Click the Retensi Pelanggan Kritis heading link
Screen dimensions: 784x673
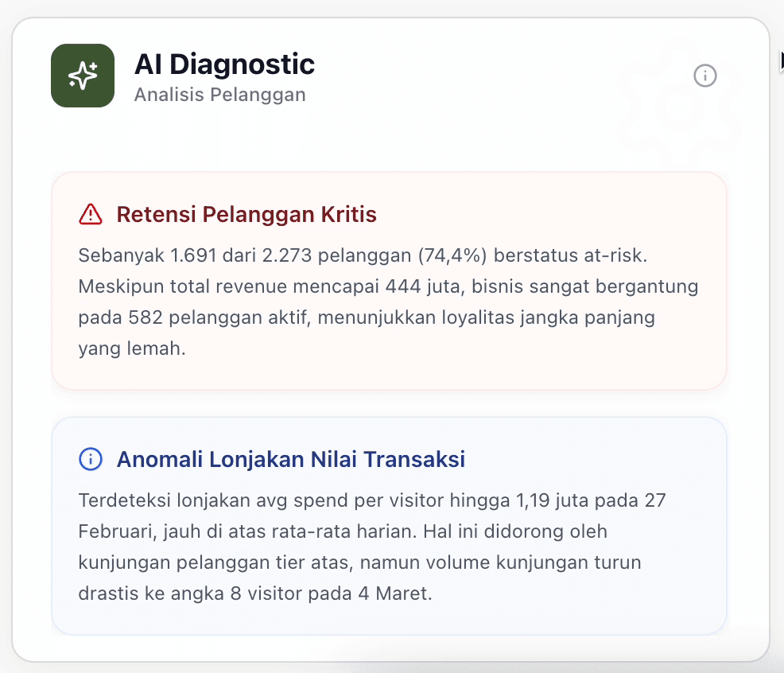[246, 214]
